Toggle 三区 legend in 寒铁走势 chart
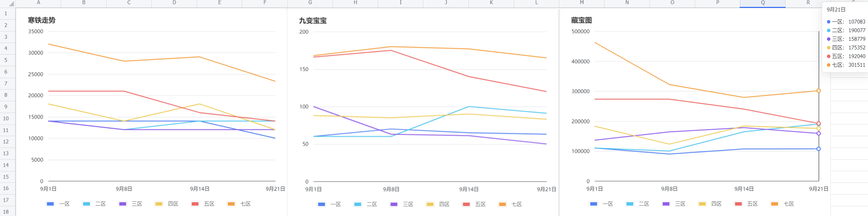The height and width of the screenshot is (216, 868). pos(130,204)
